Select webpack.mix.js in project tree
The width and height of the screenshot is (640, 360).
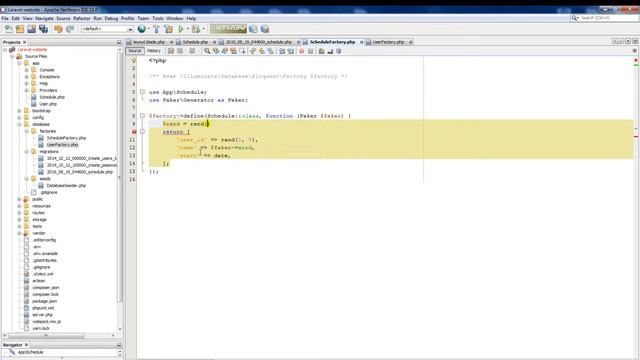(47, 322)
